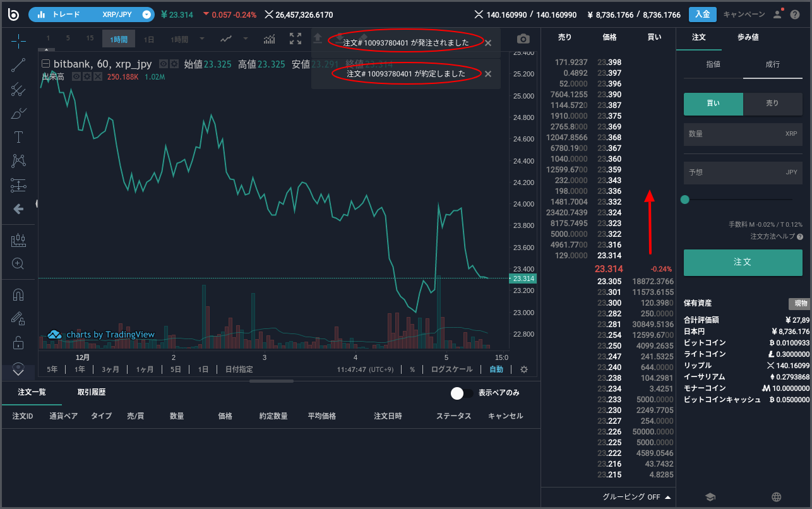
Task: Click the green 注文 order button
Action: pyautogui.click(x=743, y=263)
